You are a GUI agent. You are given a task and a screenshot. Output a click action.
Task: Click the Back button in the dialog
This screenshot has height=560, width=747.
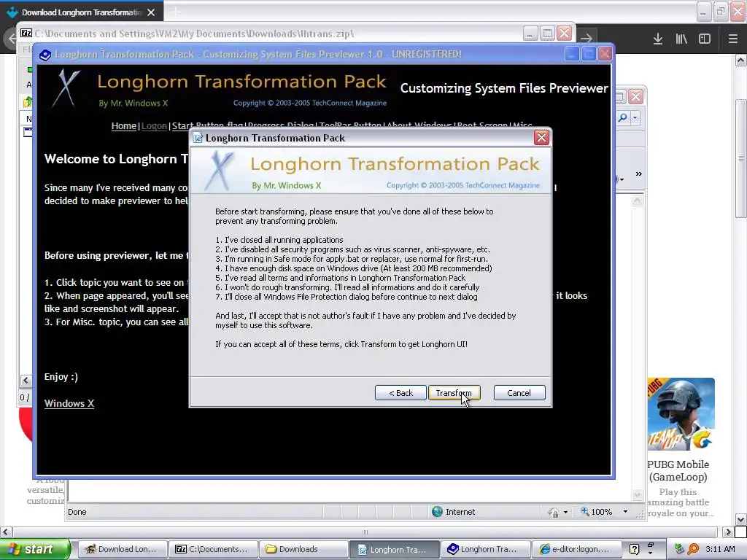400,393
